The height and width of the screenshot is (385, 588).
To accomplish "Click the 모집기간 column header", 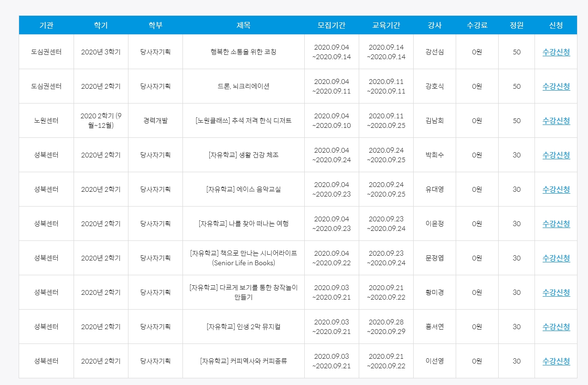I will (331, 25).
